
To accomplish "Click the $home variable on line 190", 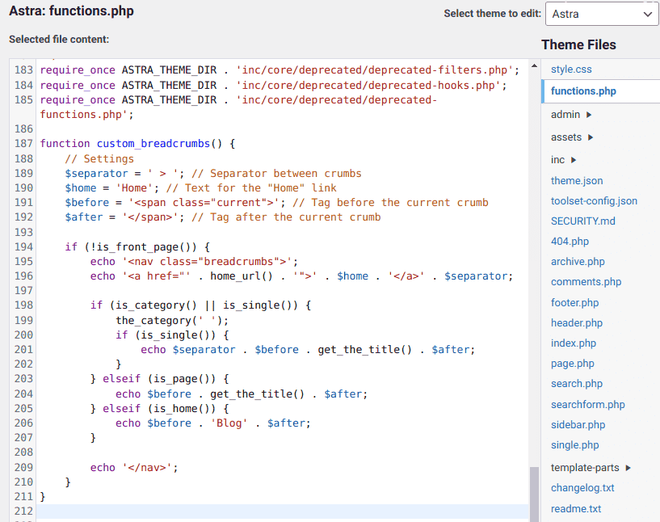I will [x=80, y=188].
